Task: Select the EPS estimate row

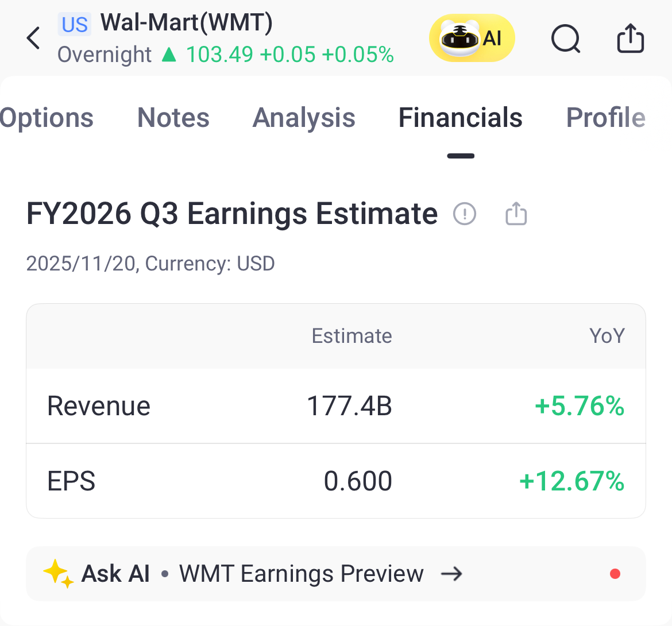Action: click(335, 481)
